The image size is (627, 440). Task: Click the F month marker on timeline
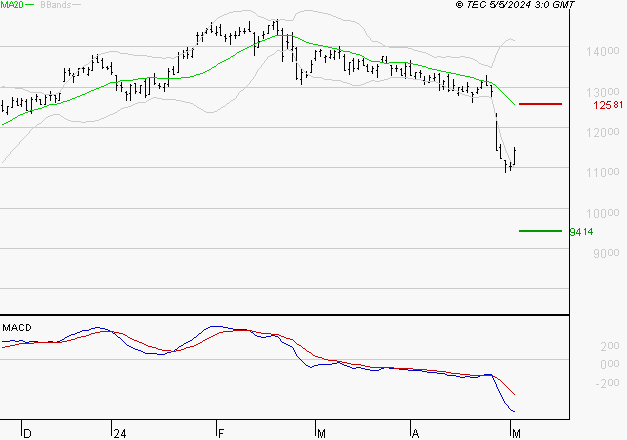click(x=221, y=434)
